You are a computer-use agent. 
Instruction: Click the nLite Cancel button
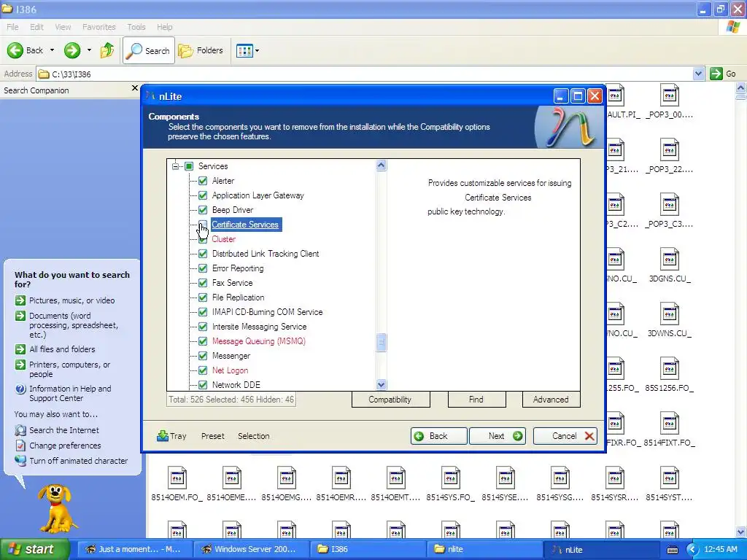[565, 436]
